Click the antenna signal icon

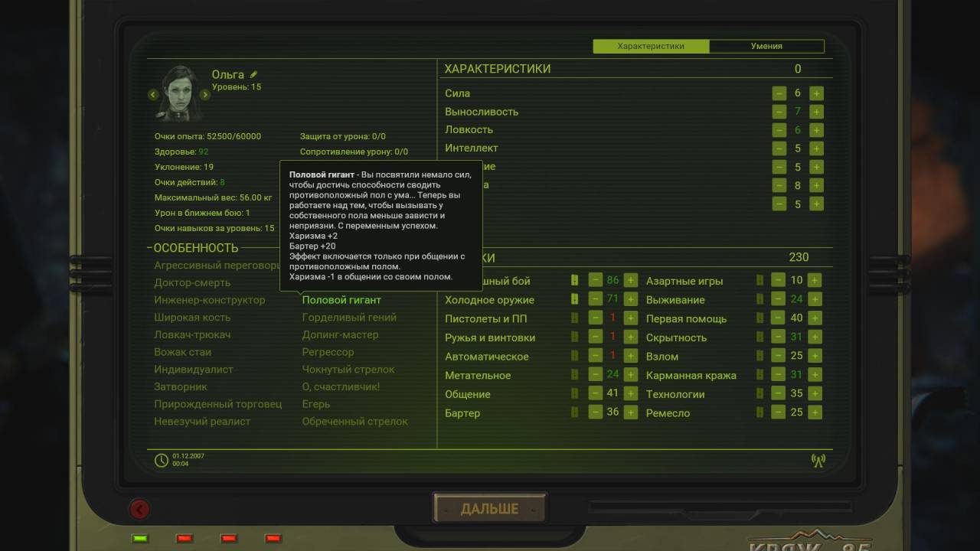pyautogui.click(x=818, y=460)
